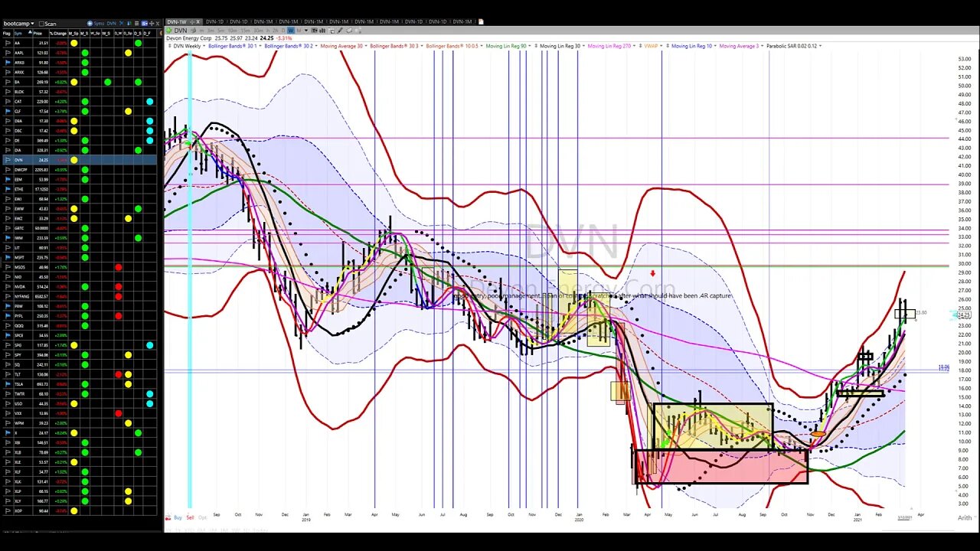Click the Arith scale toggle
980x551 pixels.
965,518
